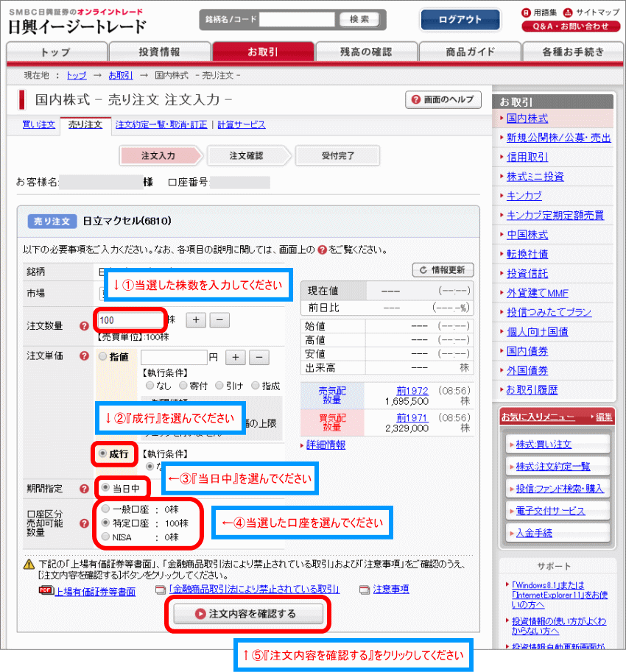Open the 各種お手続き main tab

[x=573, y=52]
